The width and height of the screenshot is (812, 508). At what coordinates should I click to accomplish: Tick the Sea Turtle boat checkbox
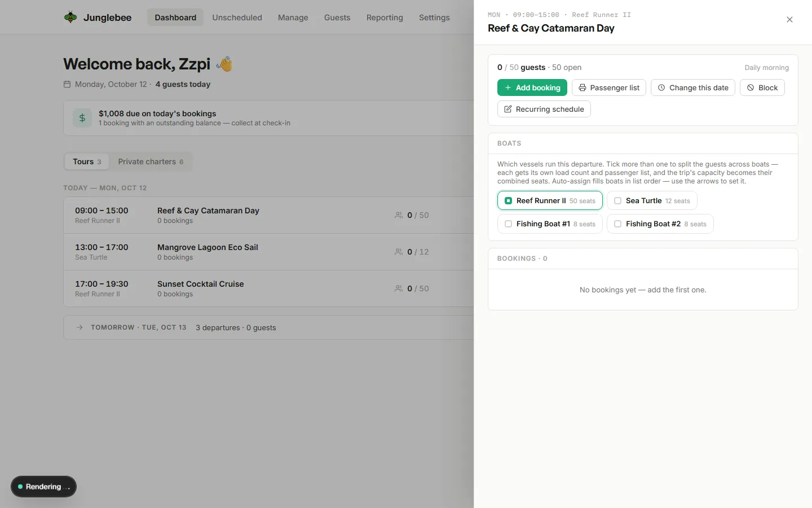click(x=617, y=200)
